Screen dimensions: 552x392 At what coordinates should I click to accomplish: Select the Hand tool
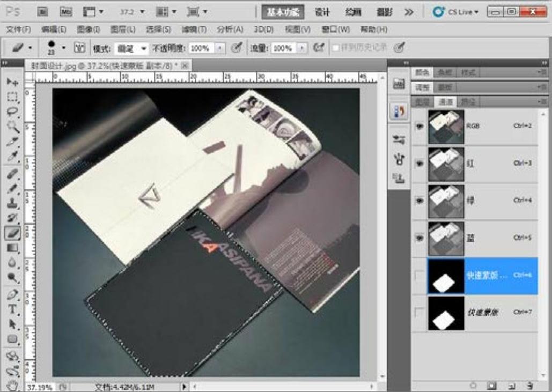click(x=12, y=386)
